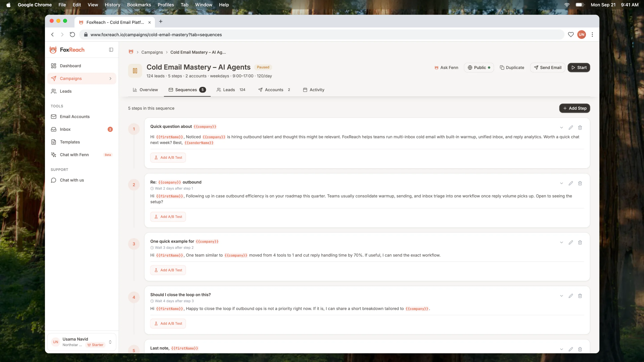Open the Profiles menu
Screen dimensions: 644x362
point(166,5)
